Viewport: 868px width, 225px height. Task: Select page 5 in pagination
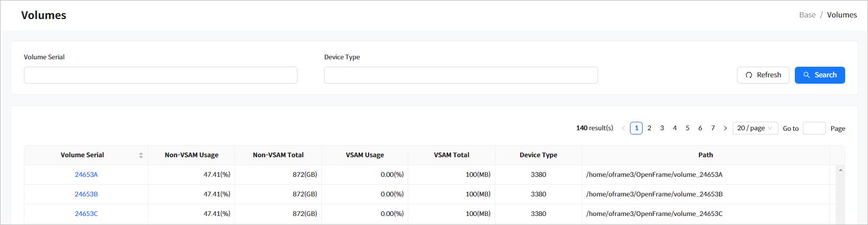click(x=687, y=128)
